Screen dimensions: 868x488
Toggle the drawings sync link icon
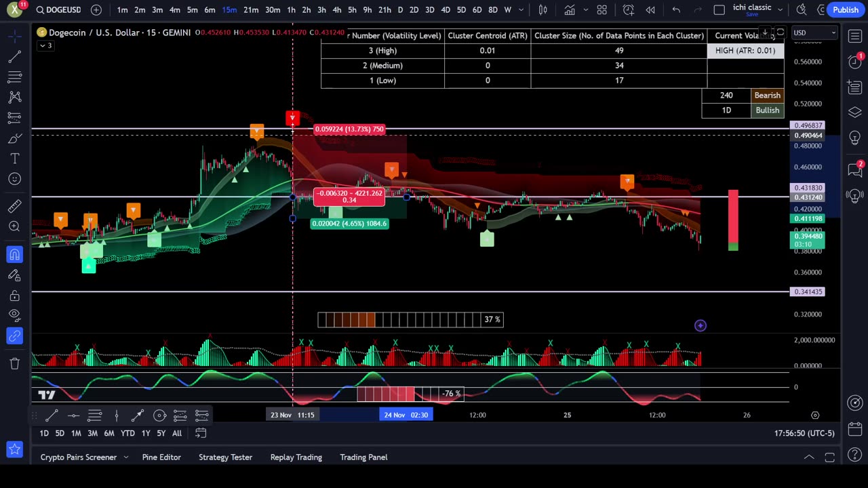(14, 335)
